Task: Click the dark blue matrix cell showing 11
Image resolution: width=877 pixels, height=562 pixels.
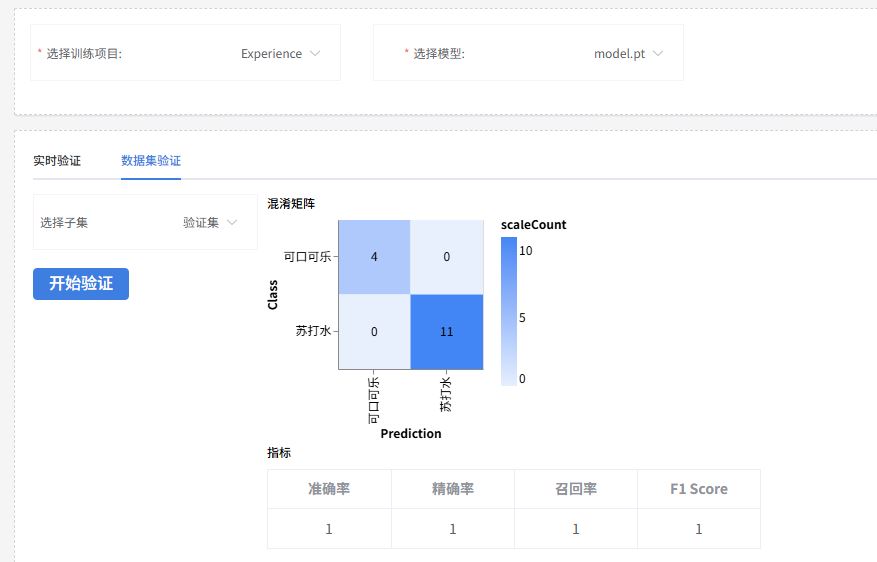Action: (446, 332)
